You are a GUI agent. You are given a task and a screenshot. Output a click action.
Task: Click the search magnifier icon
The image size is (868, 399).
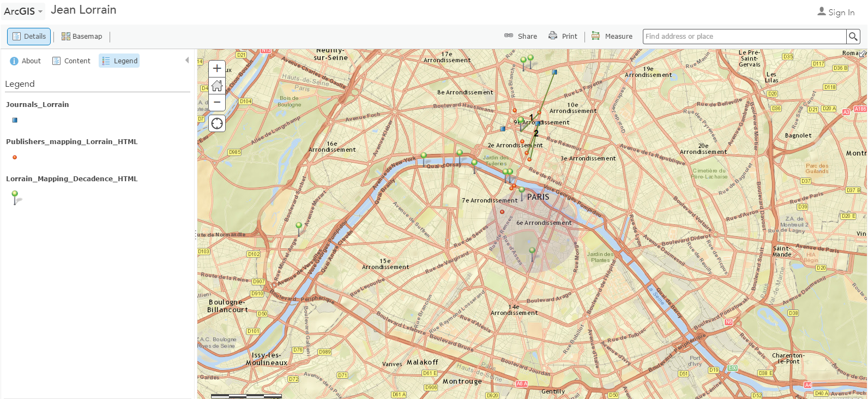[853, 37]
